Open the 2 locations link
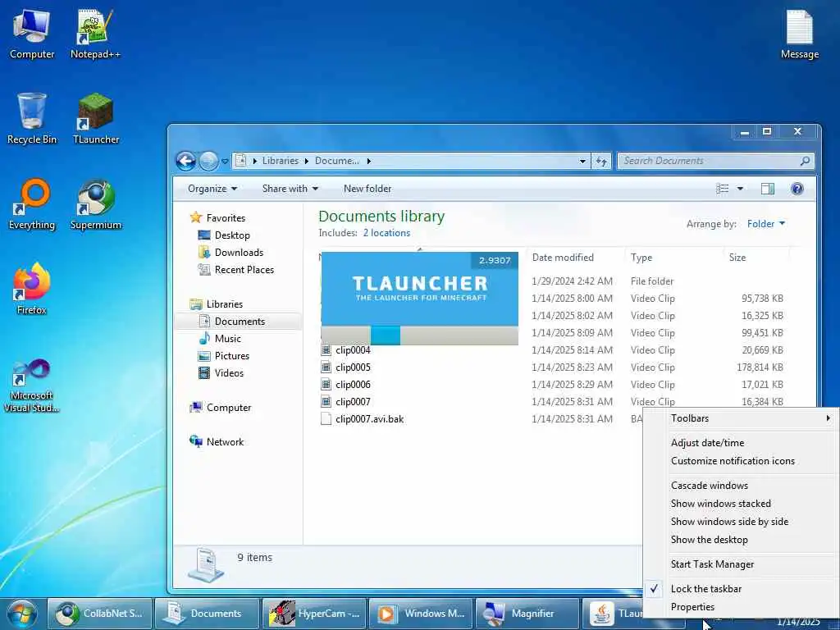 pos(386,233)
